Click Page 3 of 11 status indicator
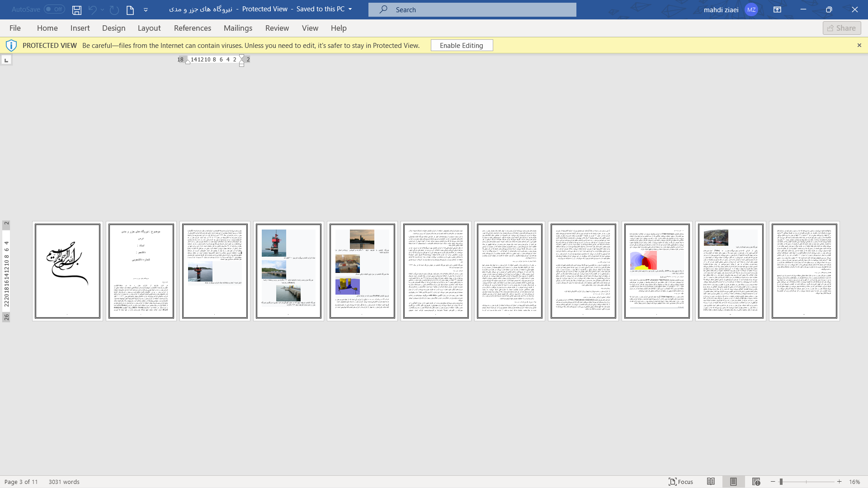The width and height of the screenshot is (868, 488). [x=21, y=482]
